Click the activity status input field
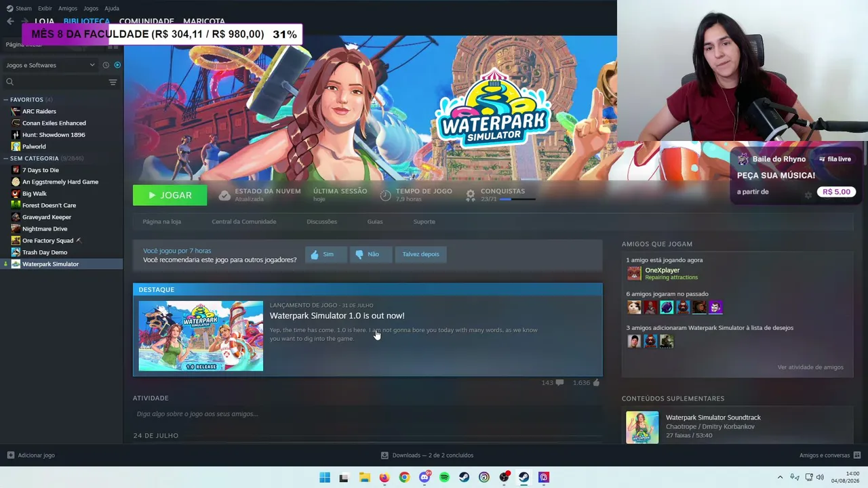The image size is (868, 488). click(x=368, y=414)
